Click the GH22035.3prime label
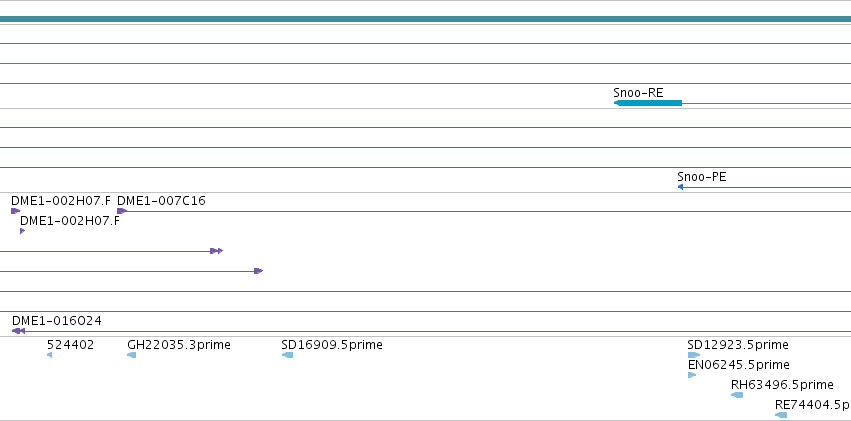Image resolution: width=851 pixels, height=421 pixels. click(179, 345)
